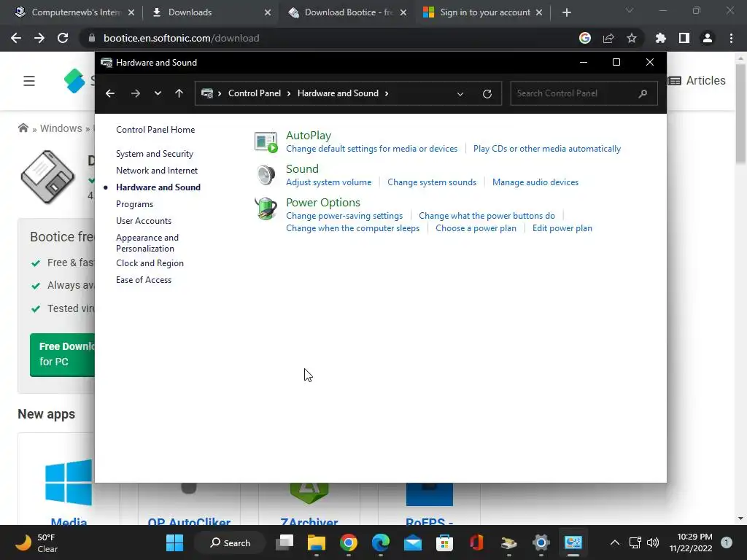Click Choose a power plan link
This screenshot has width=747, height=560.
click(x=476, y=228)
